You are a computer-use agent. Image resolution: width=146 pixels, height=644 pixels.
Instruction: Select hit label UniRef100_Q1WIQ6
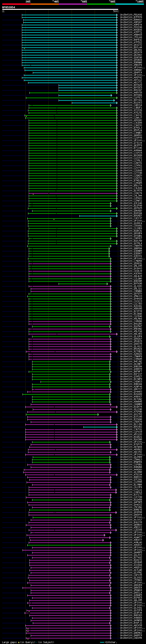131,58
